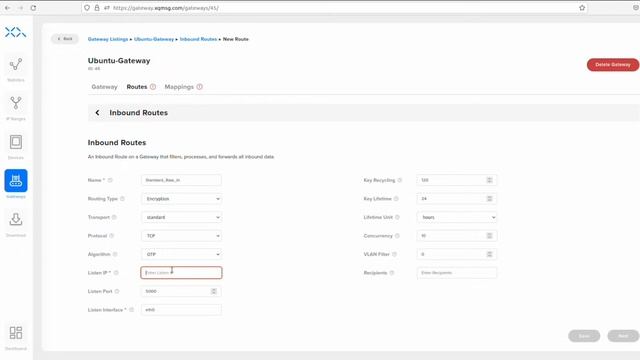Click the info icon next to Listen IP
Image resolution: width=640 pixels, height=360 pixels.
click(x=116, y=273)
